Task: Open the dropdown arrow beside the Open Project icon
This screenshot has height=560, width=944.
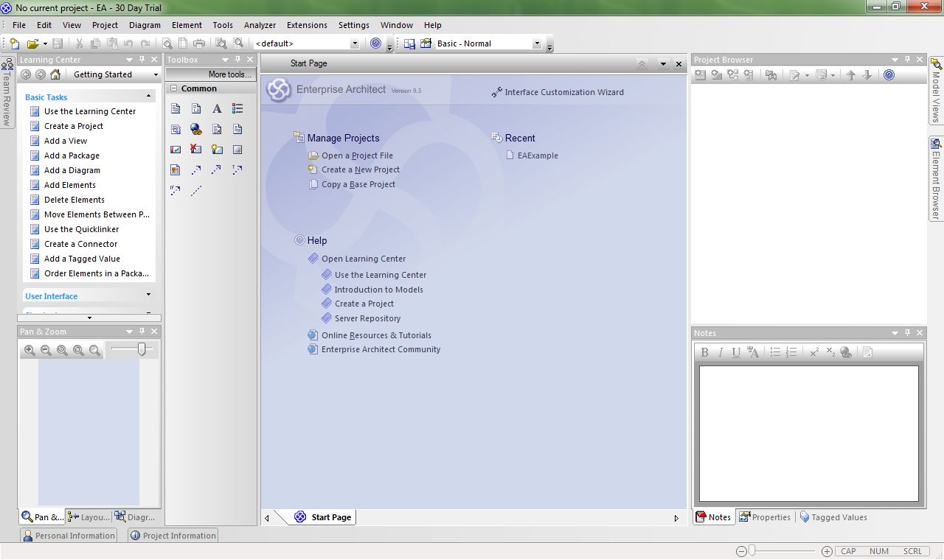Action: coord(45,43)
